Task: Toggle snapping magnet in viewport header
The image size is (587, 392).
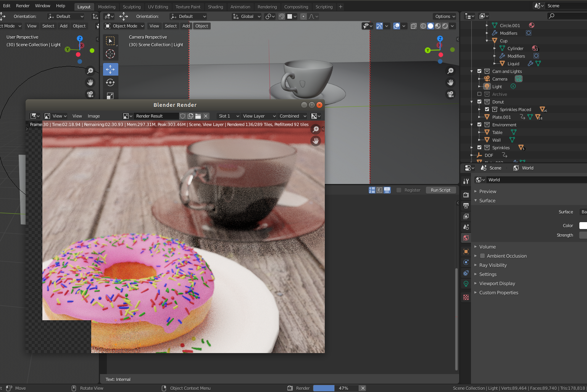Action: pyautogui.click(x=282, y=16)
